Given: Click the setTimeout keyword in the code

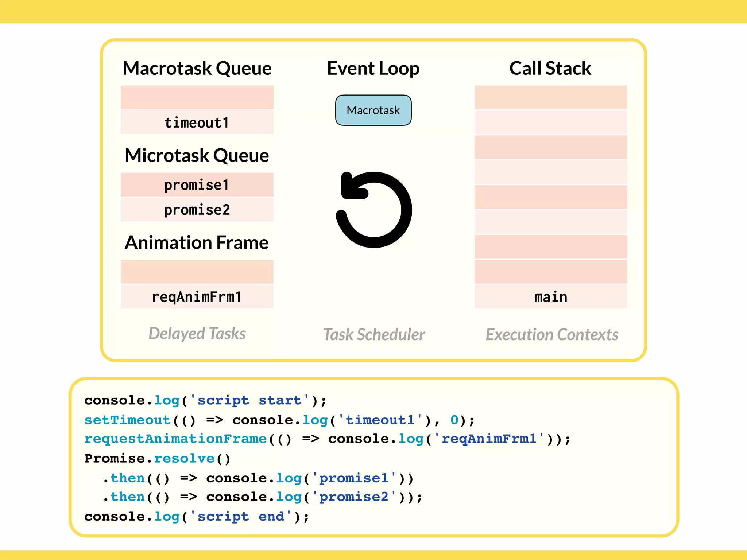Looking at the screenshot, I should (128, 420).
